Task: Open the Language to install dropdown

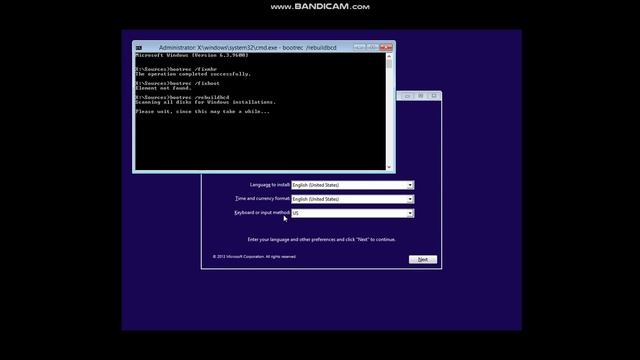Action: tap(353, 185)
